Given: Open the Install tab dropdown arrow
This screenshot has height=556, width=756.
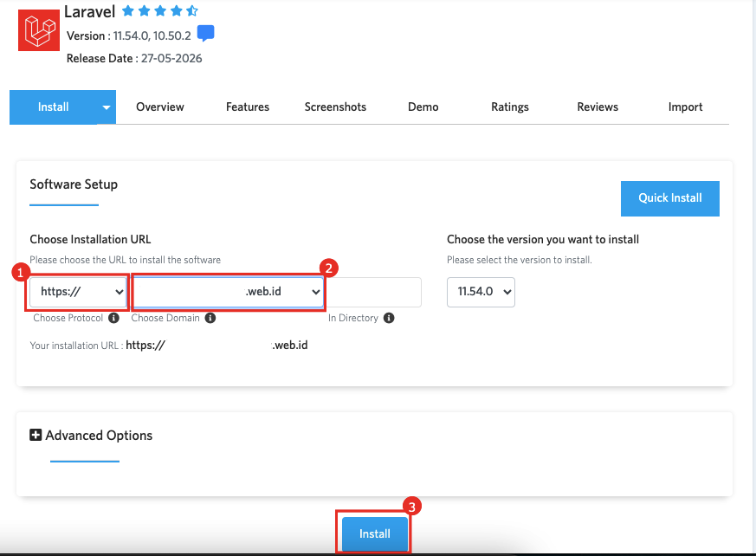Looking at the screenshot, I should coord(107,107).
